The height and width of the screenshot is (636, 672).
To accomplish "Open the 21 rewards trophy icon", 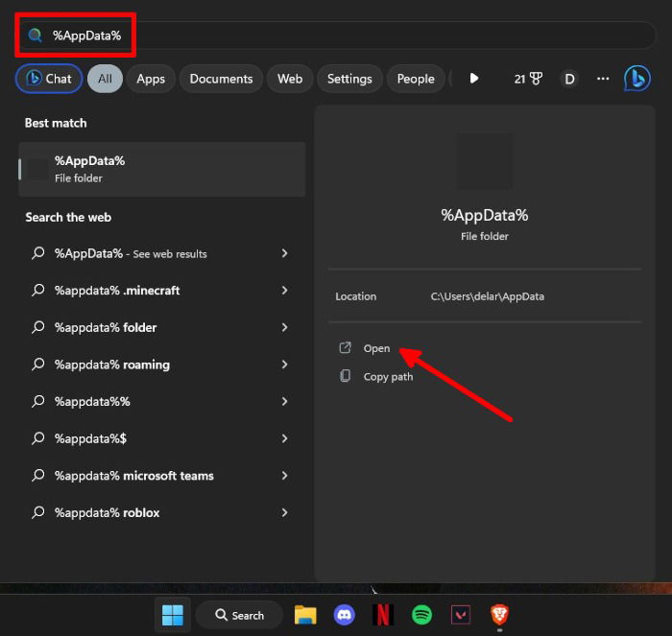I will click(528, 79).
